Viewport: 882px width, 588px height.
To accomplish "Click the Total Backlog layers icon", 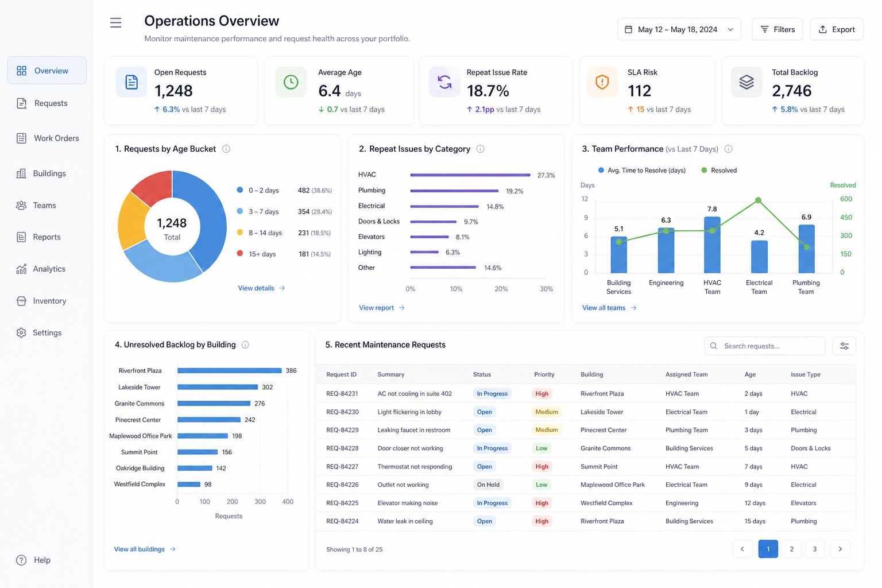I will [746, 82].
